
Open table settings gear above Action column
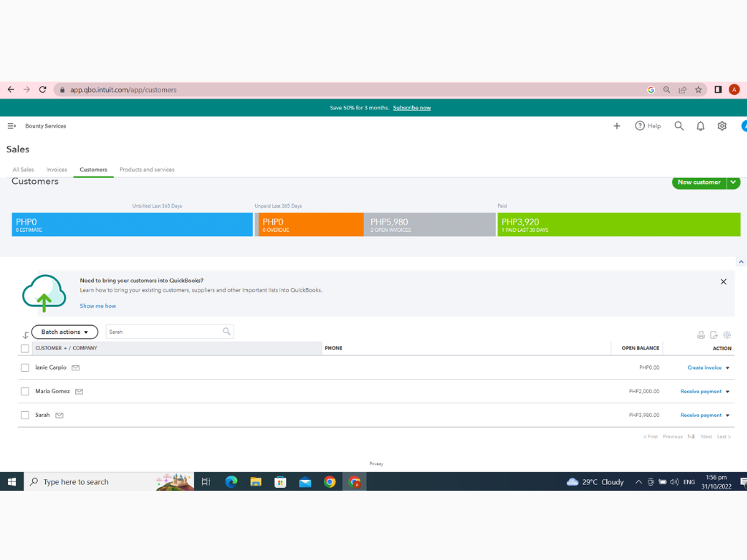[727, 335]
